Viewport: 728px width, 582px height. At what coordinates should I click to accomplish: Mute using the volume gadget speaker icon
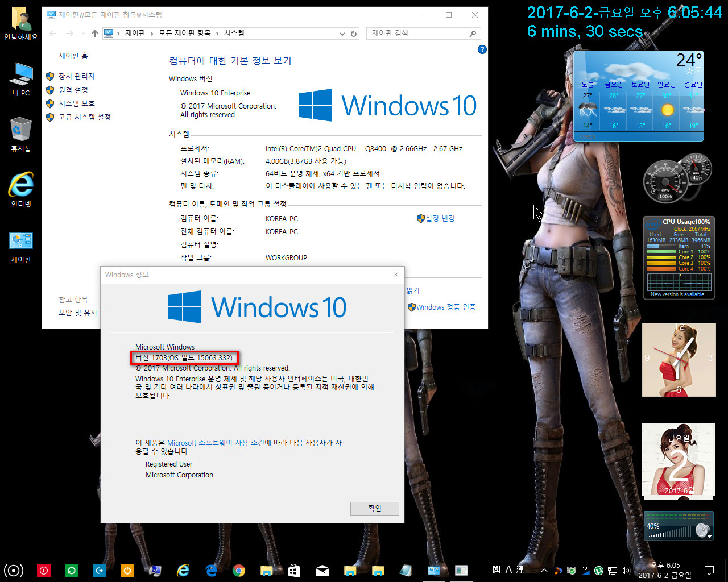[x=702, y=530]
